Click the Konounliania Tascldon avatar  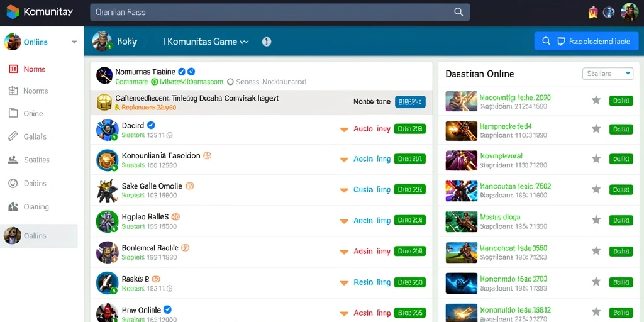click(x=107, y=160)
